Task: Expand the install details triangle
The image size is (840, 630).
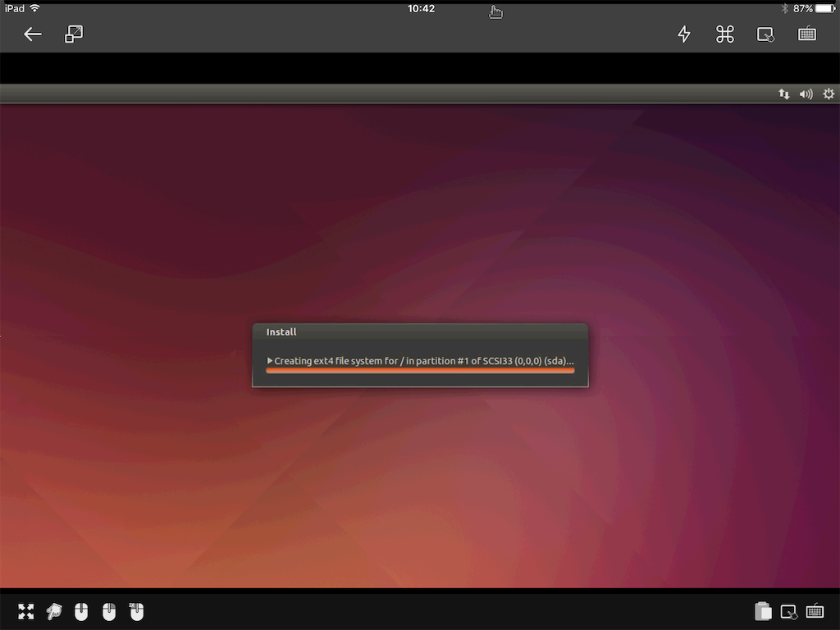Action: pyautogui.click(x=269, y=361)
